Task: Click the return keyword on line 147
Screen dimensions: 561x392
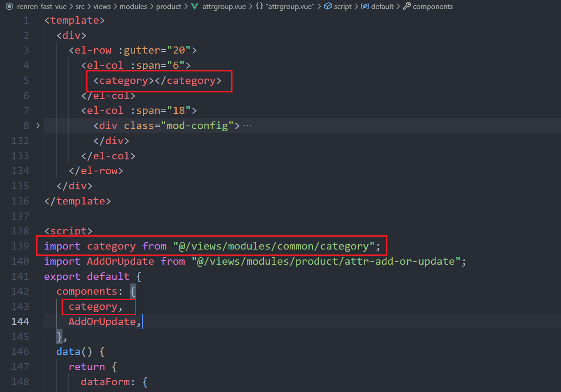Action: tap(87, 367)
